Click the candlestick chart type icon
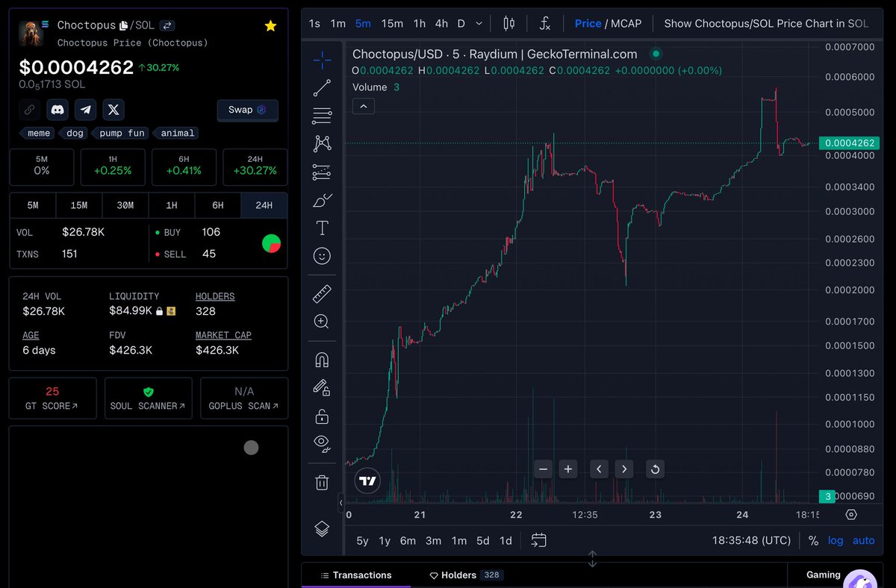The height and width of the screenshot is (588, 896). click(x=508, y=23)
